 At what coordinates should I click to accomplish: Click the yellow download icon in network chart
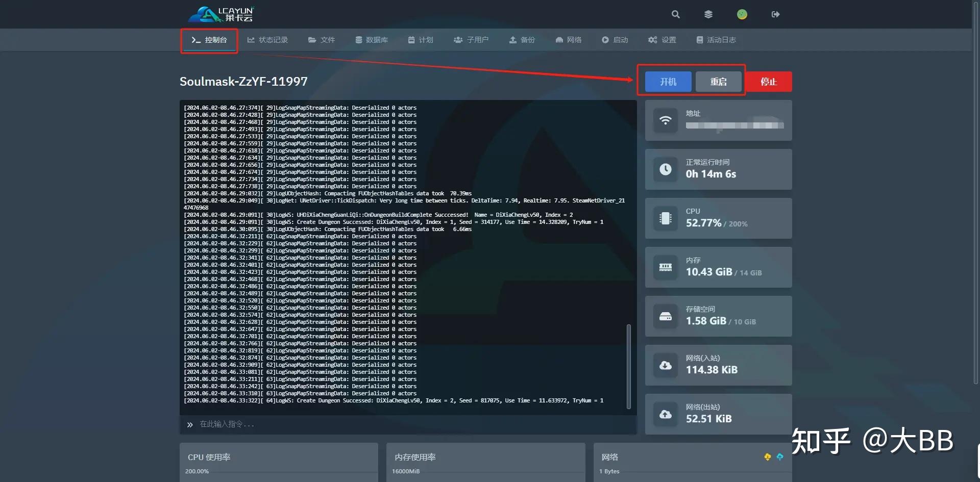[767, 457]
